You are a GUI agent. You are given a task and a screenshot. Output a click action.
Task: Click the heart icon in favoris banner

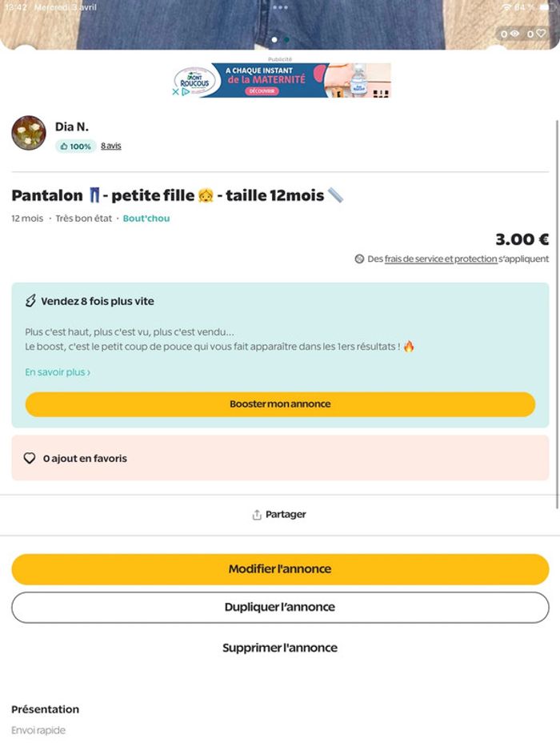tap(30, 459)
